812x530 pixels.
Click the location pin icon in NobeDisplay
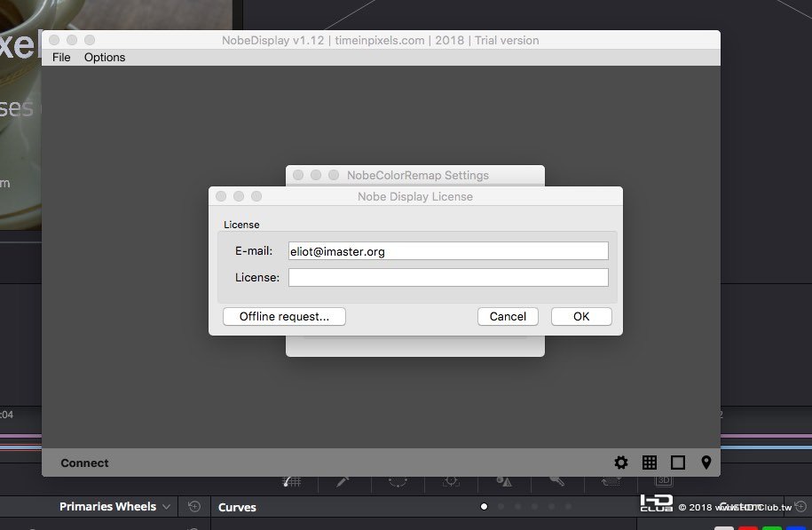pos(706,463)
